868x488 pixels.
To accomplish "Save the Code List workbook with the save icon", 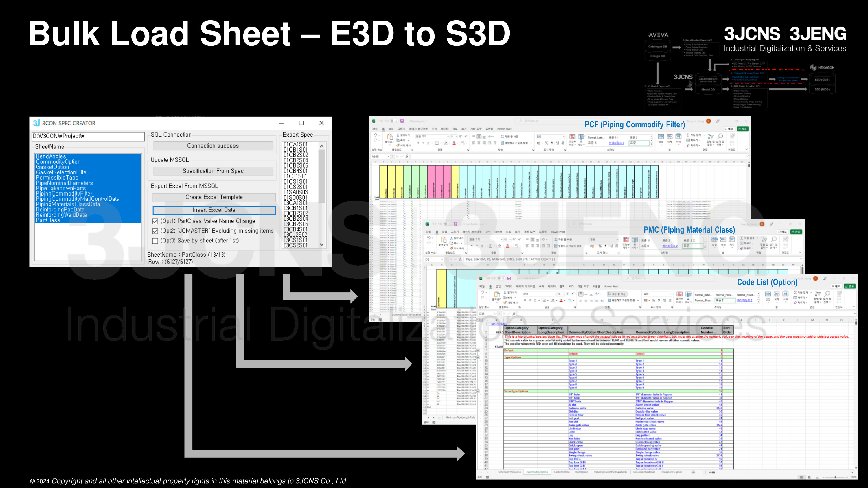I will click(x=509, y=279).
